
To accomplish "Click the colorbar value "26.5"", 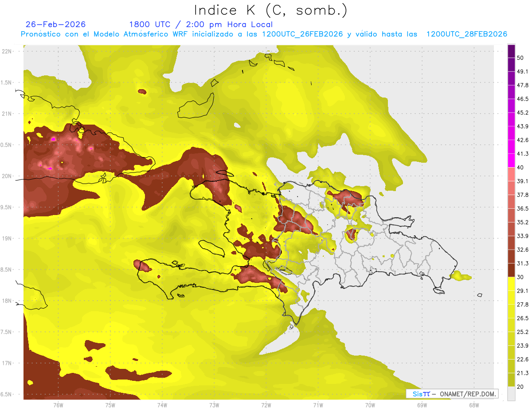I will [x=523, y=318].
